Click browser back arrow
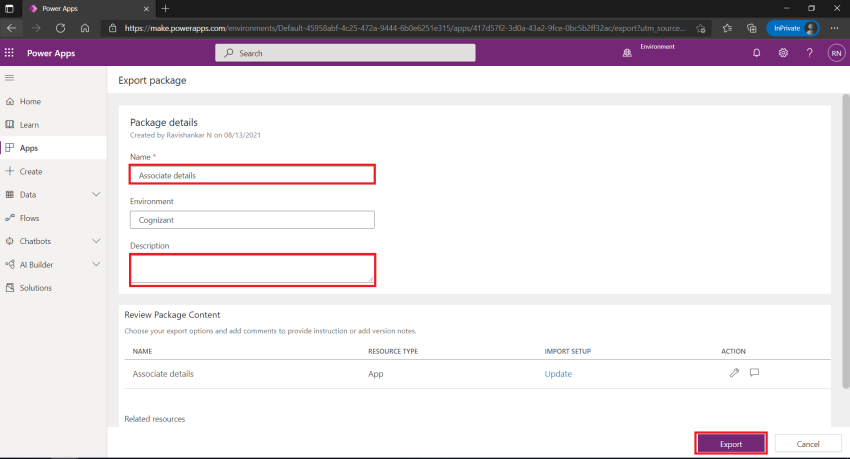The width and height of the screenshot is (850, 459). tap(11, 28)
